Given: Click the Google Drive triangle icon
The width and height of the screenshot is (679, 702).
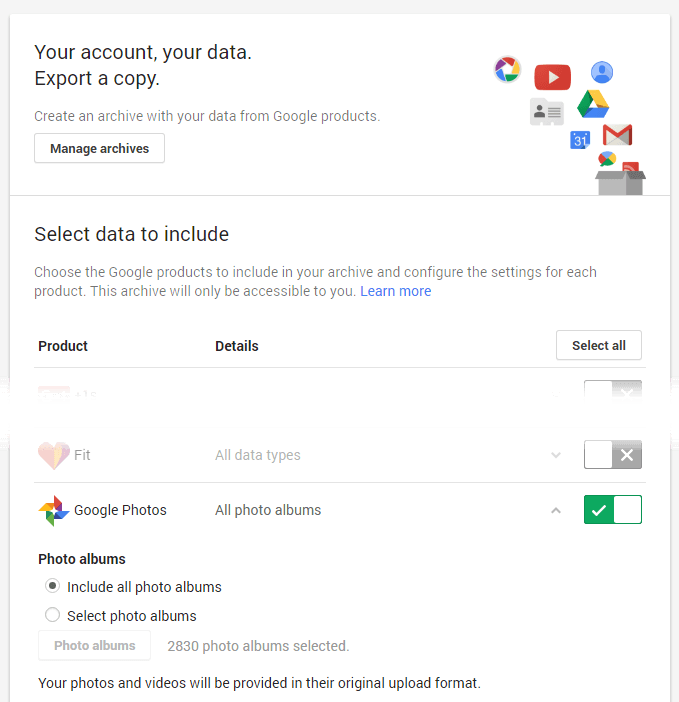Looking at the screenshot, I should point(593,104).
